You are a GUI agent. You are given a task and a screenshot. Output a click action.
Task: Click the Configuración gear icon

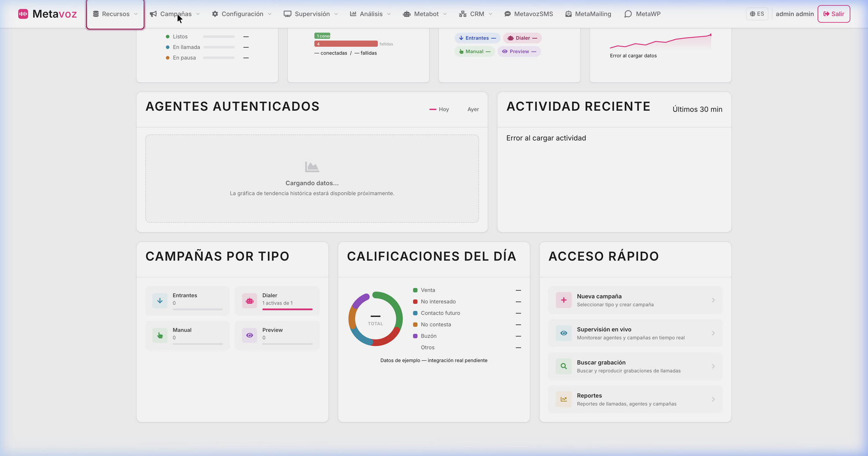tap(215, 14)
